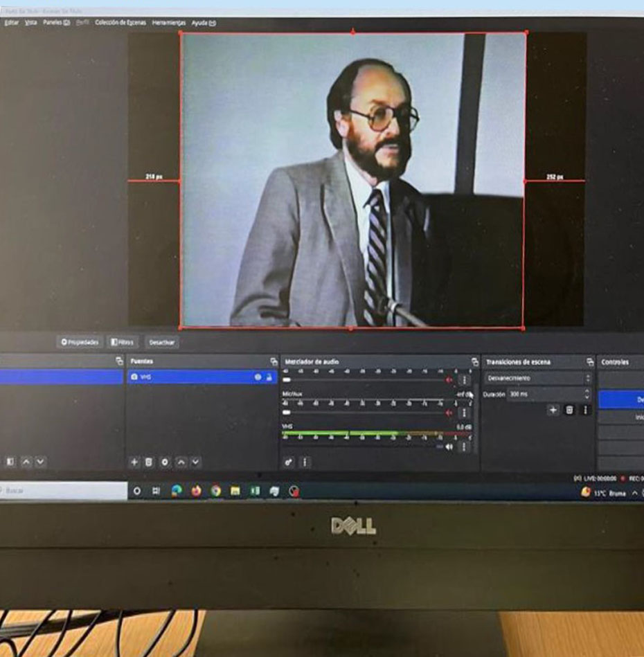Viewport: 644px width, 657px height.
Task: Add a new source with plus icon
Action: [x=135, y=462]
